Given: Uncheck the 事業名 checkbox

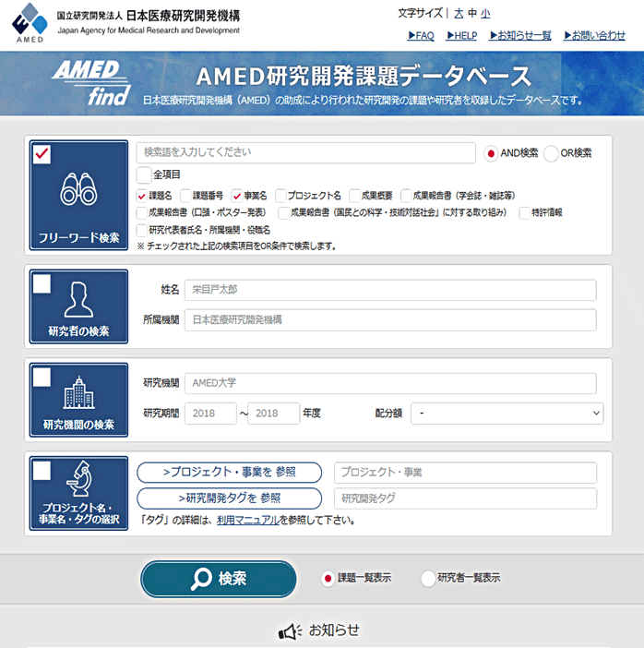Looking at the screenshot, I should pyautogui.click(x=237, y=196).
